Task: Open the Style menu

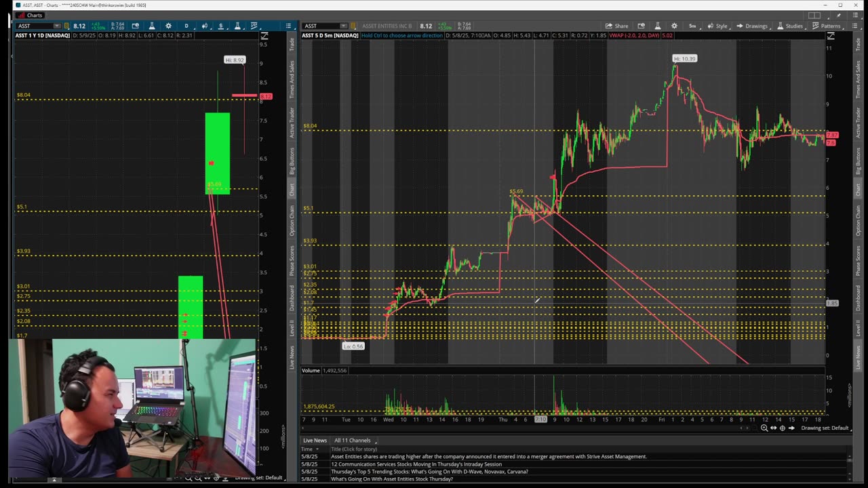Action: click(x=717, y=26)
